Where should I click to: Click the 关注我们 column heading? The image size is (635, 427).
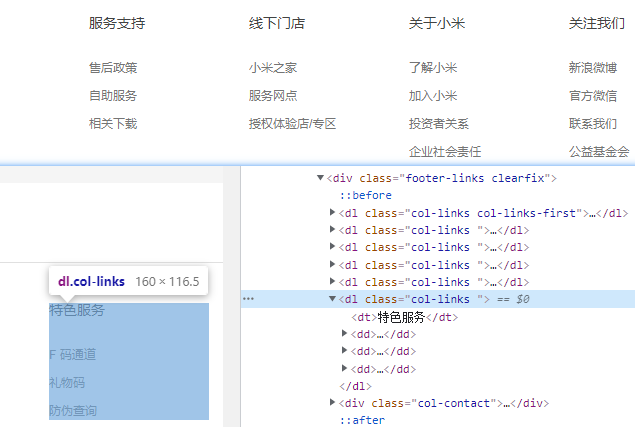tap(597, 23)
